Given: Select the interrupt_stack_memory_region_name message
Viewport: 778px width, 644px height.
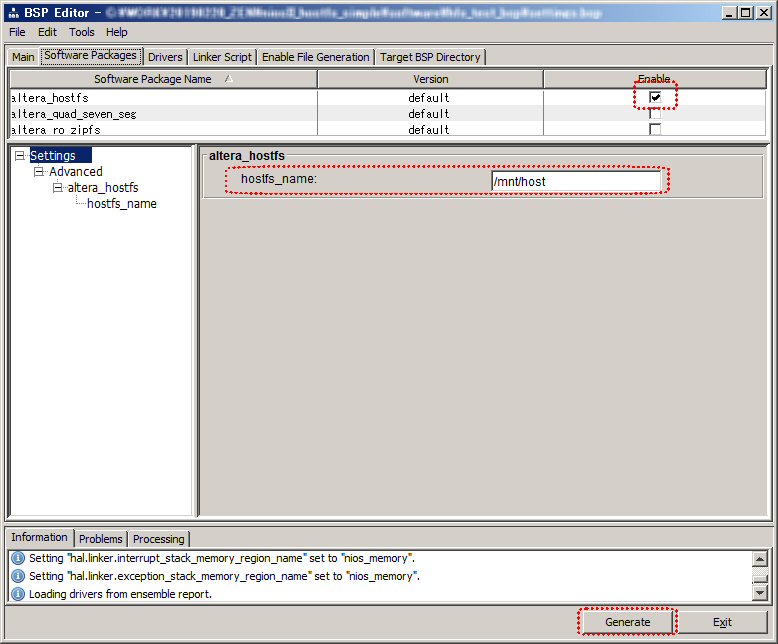Looking at the screenshot, I should coord(222,558).
